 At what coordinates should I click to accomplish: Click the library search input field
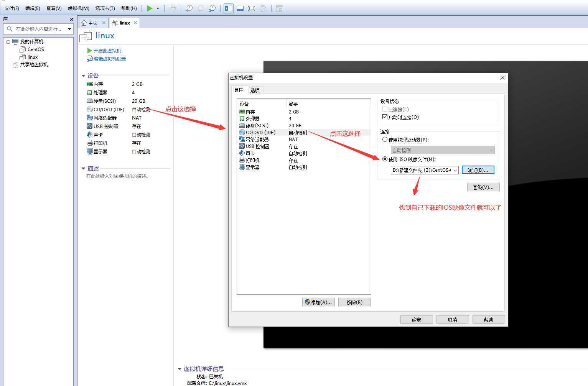[38, 29]
